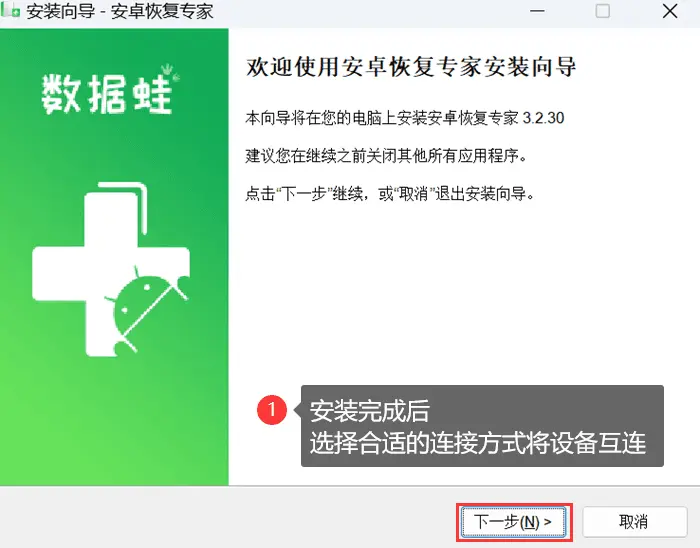Minimize the installer window
The image size is (700, 548).
point(537,11)
